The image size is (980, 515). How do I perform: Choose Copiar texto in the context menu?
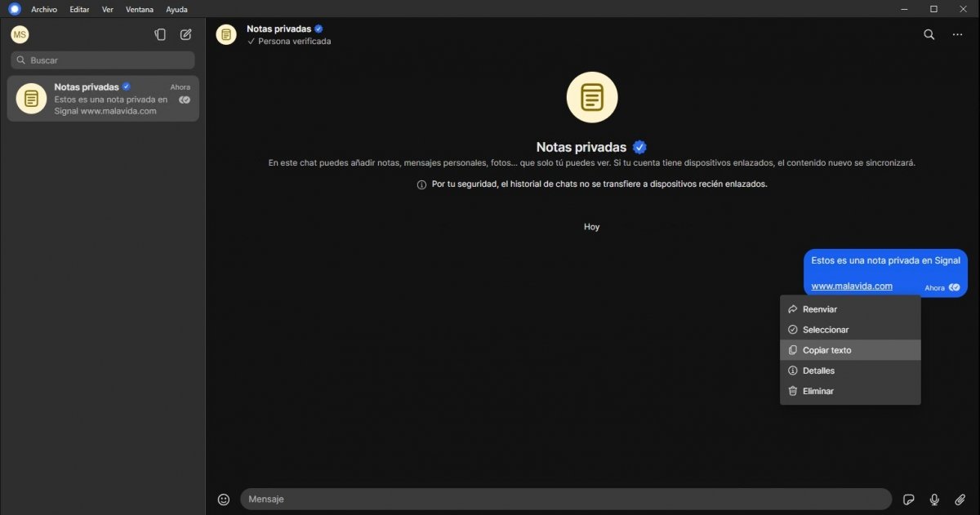[x=850, y=350]
